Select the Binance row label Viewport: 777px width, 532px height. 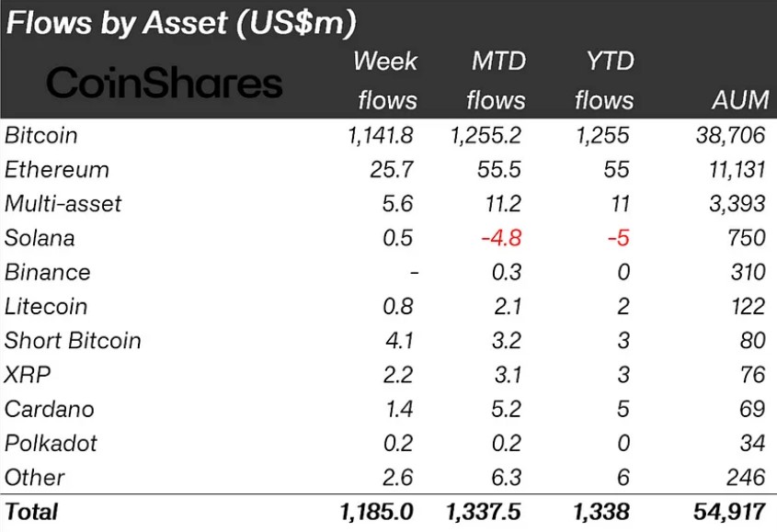48,273
